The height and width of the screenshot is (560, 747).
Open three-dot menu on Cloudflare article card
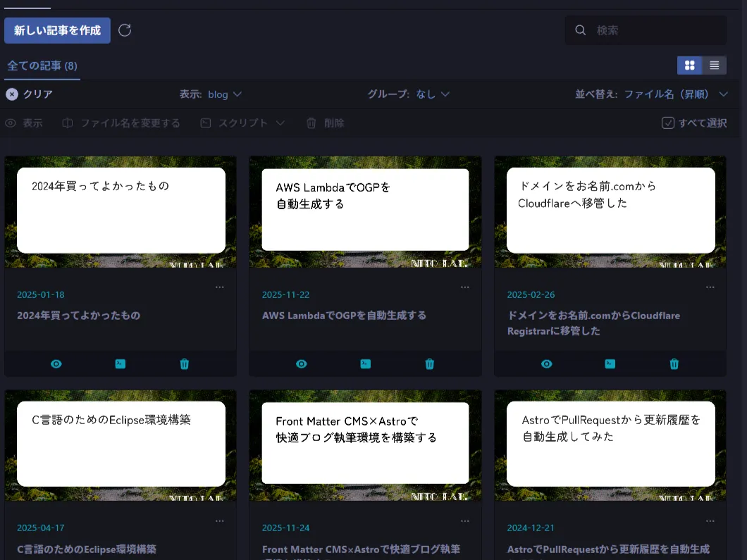[x=710, y=287]
